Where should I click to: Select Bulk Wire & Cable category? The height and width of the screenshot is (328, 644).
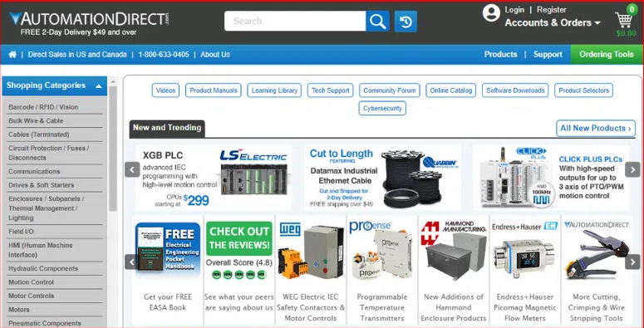[36, 120]
